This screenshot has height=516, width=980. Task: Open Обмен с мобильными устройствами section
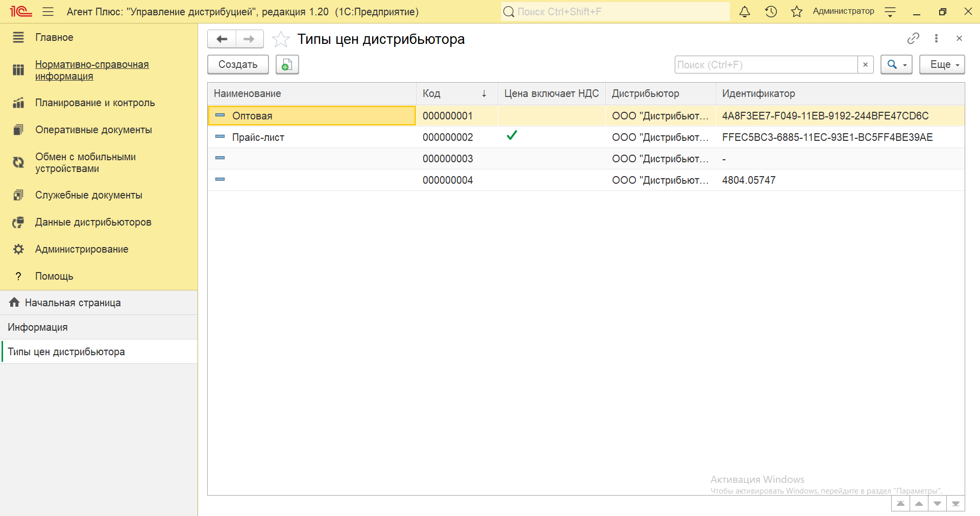click(x=85, y=163)
